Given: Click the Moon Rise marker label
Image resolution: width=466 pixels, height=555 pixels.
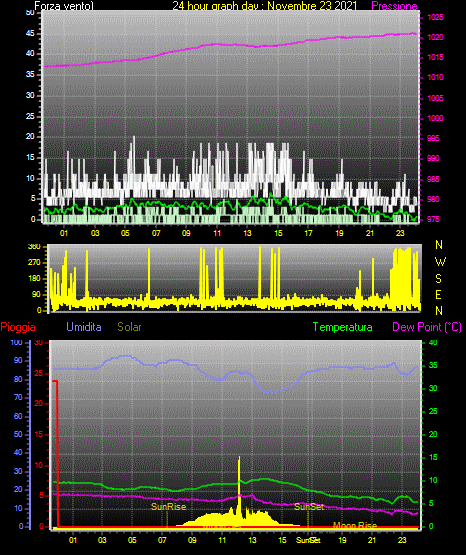Looking at the screenshot, I should (355, 525).
